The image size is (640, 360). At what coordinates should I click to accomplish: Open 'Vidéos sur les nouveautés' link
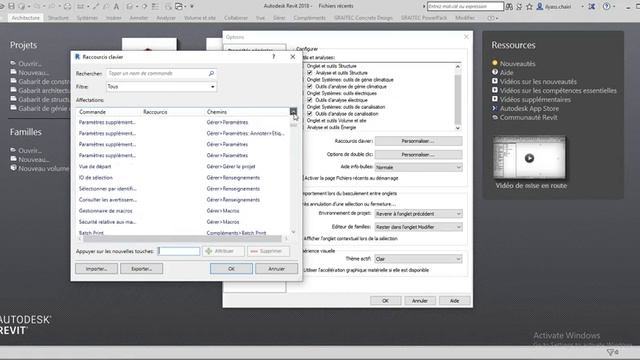[x=538, y=82]
